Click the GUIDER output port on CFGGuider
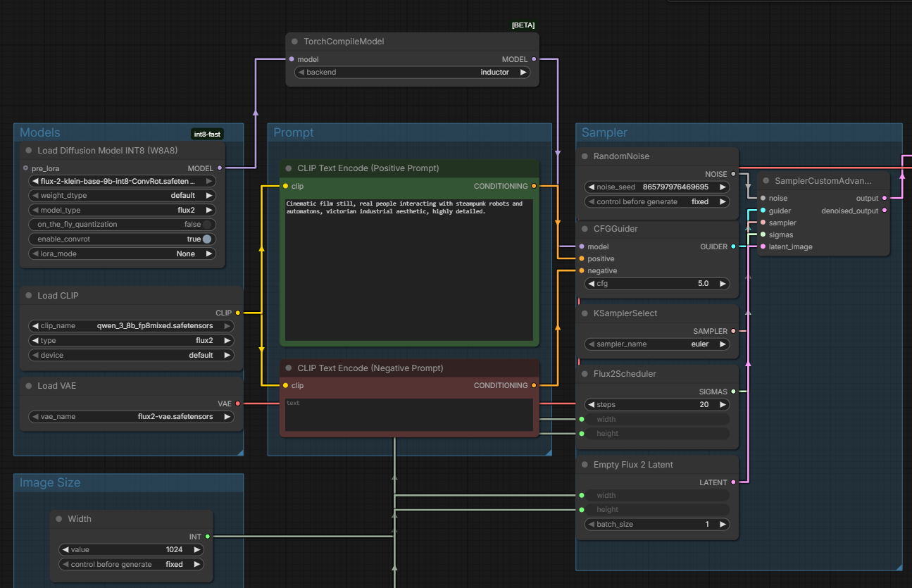Image resolution: width=912 pixels, height=588 pixels. (x=733, y=246)
